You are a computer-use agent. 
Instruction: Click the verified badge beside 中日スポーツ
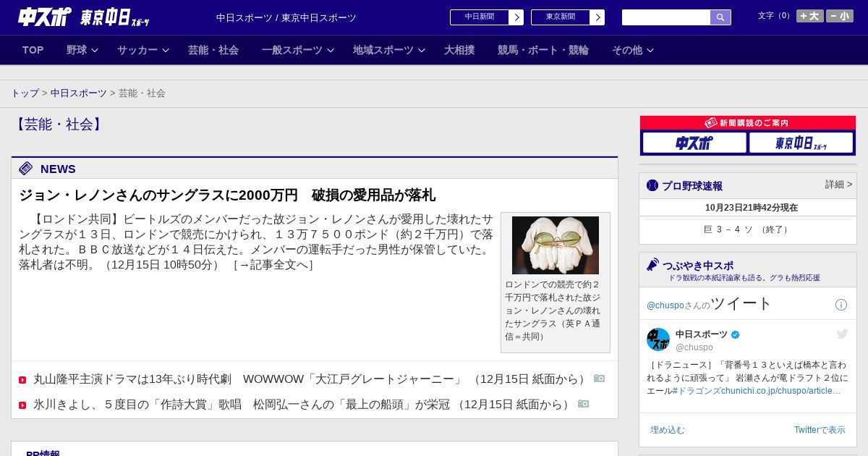pyautogui.click(x=736, y=335)
